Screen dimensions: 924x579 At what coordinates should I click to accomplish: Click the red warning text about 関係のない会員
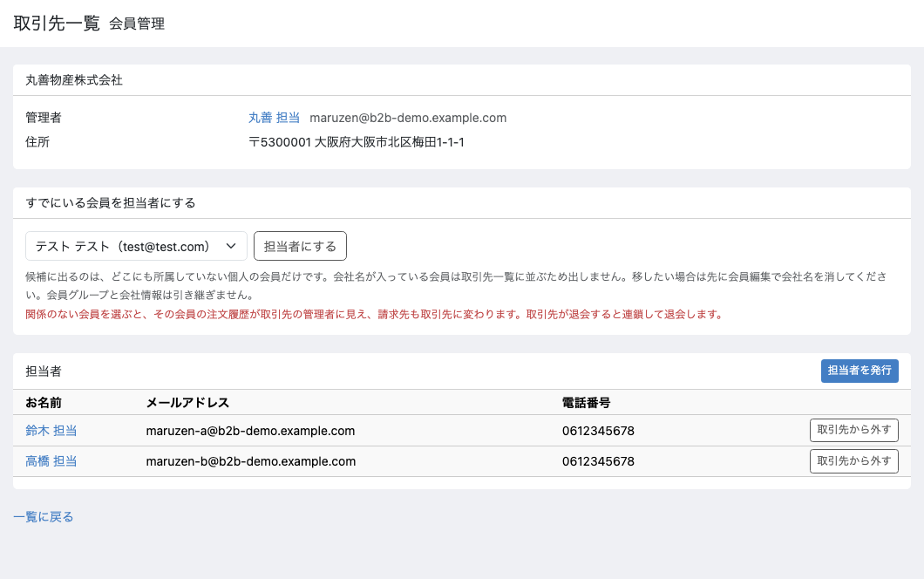374,314
